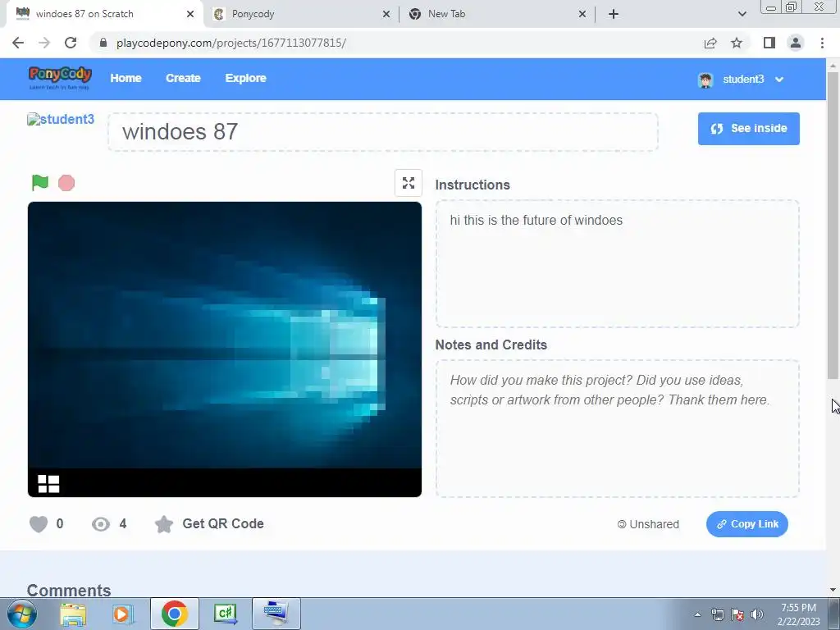Click Get QR Code
Screen dimensions: 840x630
pyautogui.click(x=223, y=524)
